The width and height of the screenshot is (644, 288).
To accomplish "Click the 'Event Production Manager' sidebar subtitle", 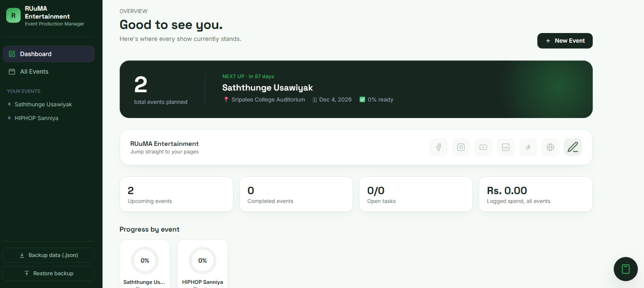I will click(x=54, y=24).
